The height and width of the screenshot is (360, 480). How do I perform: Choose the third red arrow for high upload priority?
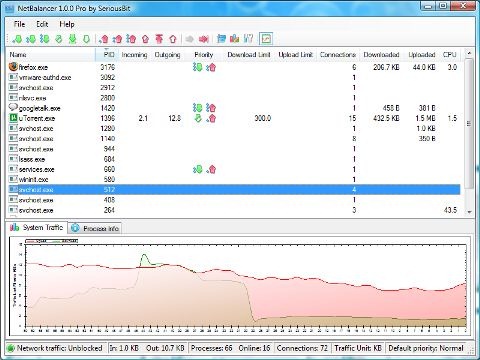point(131,39)
